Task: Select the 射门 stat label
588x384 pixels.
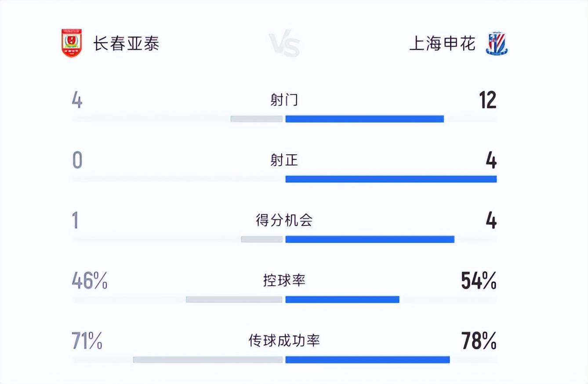Action: (x=284, y=100)
